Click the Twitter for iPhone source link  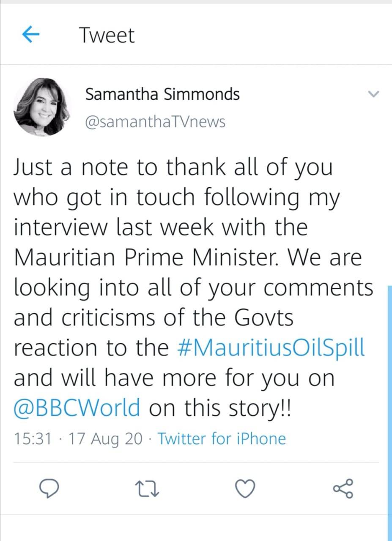[x=222, y=439]
